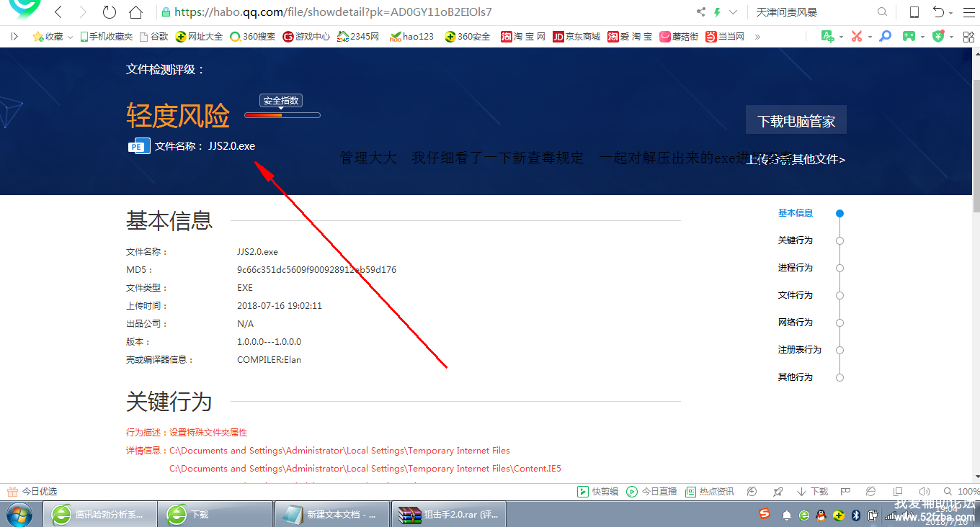Click the green translate extension icon
The width and height of the screenshot is (980, 527).
827,36
